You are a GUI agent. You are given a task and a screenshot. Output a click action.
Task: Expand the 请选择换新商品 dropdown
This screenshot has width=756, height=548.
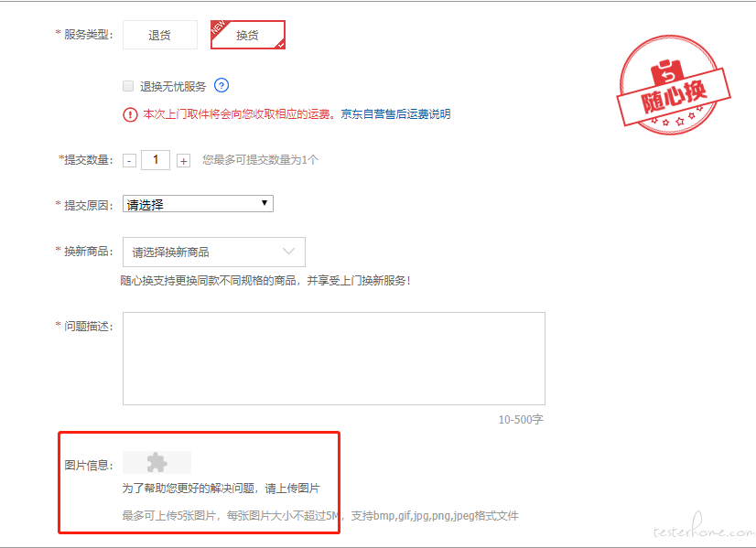click(214, 252)
